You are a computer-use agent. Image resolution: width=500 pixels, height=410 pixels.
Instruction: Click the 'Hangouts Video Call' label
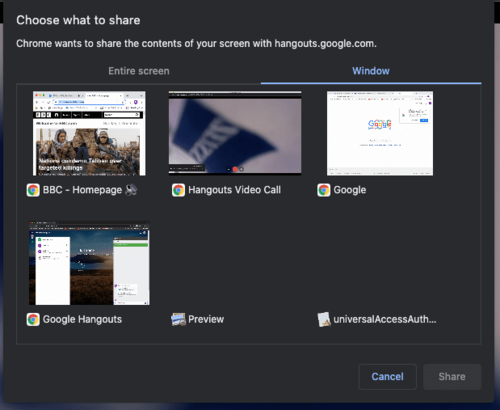pyautogui.click(x=234, y=190)
